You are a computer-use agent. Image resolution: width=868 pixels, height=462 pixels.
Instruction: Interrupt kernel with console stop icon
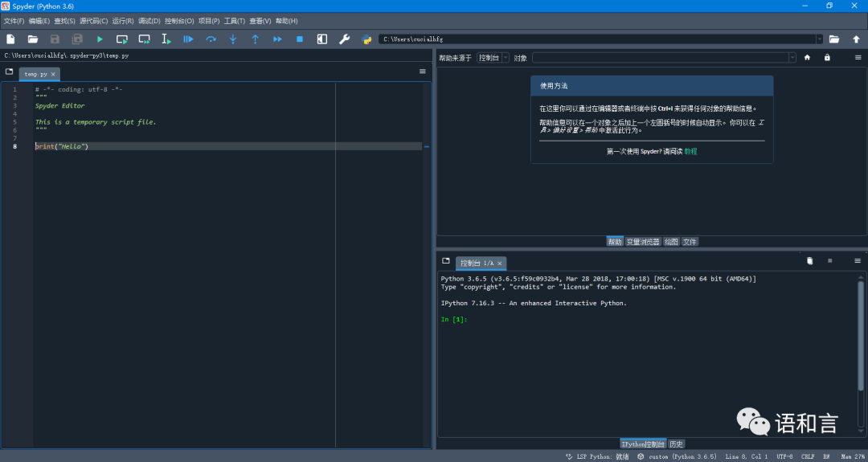click(829, 260)
